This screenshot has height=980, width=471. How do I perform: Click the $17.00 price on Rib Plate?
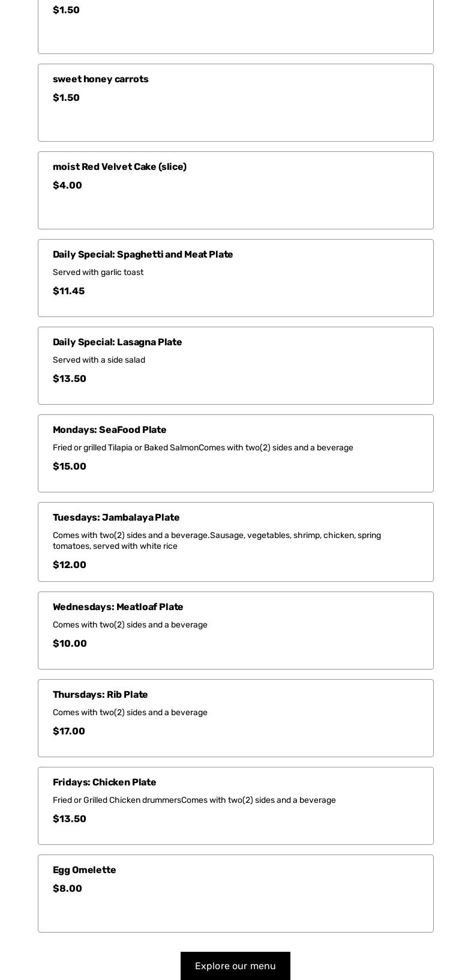[x=68, y=731]
